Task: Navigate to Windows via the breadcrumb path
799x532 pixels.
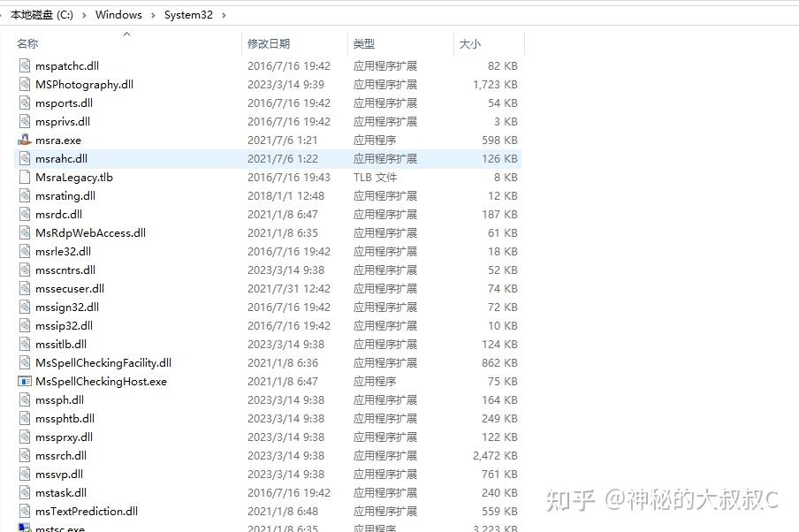Action: (x=118, y=14)
